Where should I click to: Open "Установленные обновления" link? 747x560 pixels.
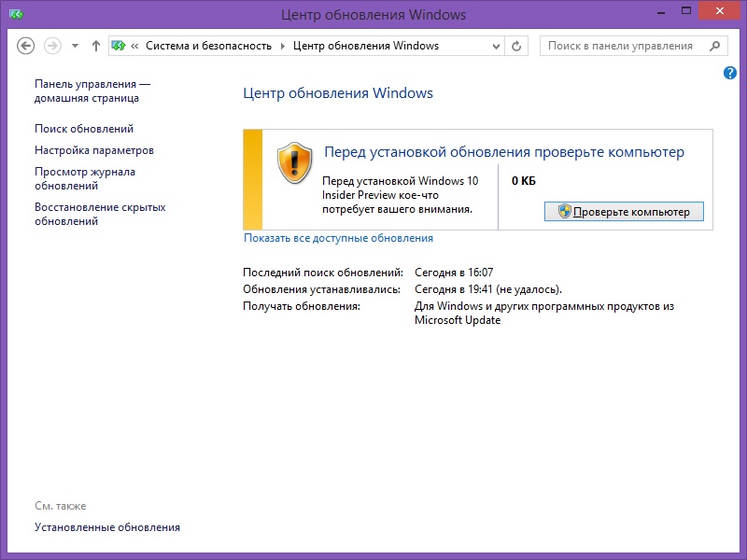tap(107, 527)
